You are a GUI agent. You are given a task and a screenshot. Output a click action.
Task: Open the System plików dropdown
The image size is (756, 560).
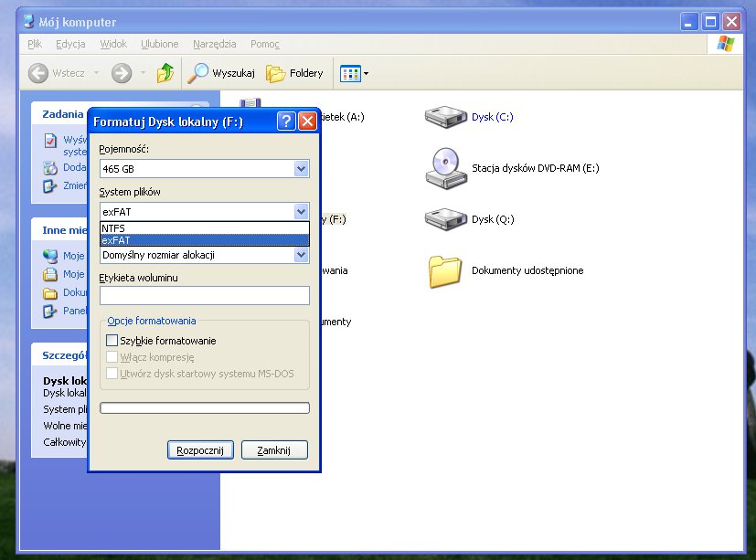click(302, 211)
